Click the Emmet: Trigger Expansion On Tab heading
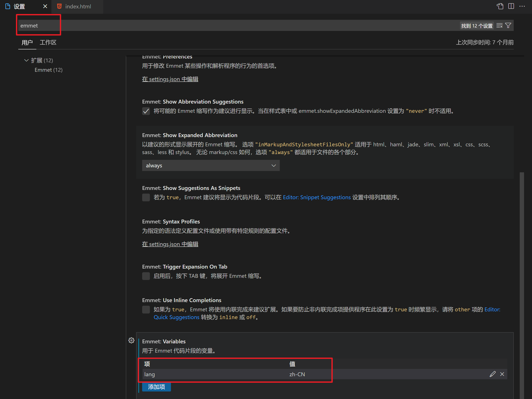Screen dimensions: 532x399 pyautogui.click(x=185, y=267)
